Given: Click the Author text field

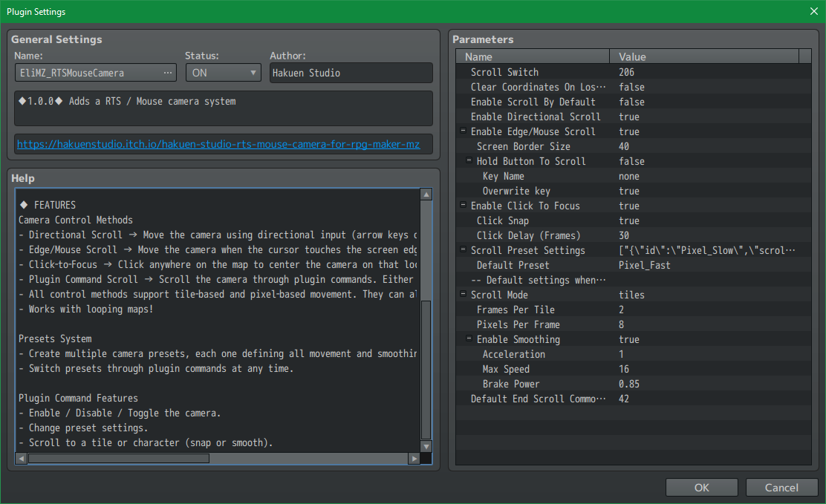Looking at the screenshot, I should (351, 73).
